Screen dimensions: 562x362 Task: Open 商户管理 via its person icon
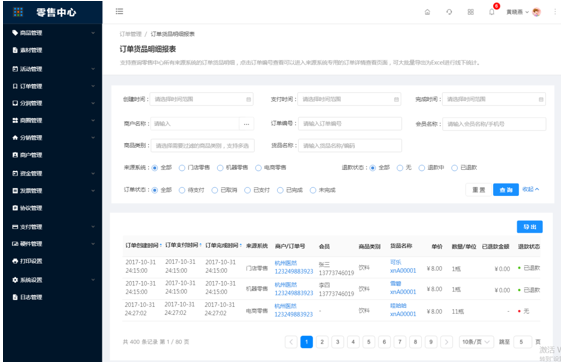coord(15,155)
